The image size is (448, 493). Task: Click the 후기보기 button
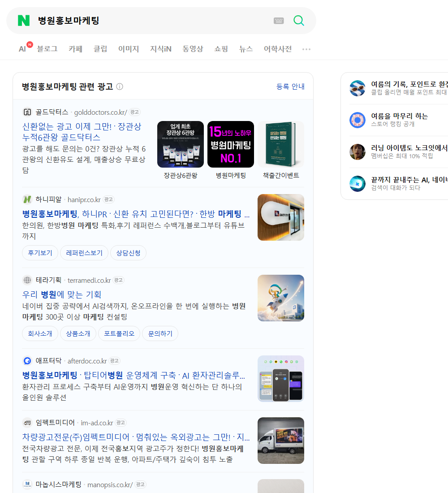pos(40,253)
